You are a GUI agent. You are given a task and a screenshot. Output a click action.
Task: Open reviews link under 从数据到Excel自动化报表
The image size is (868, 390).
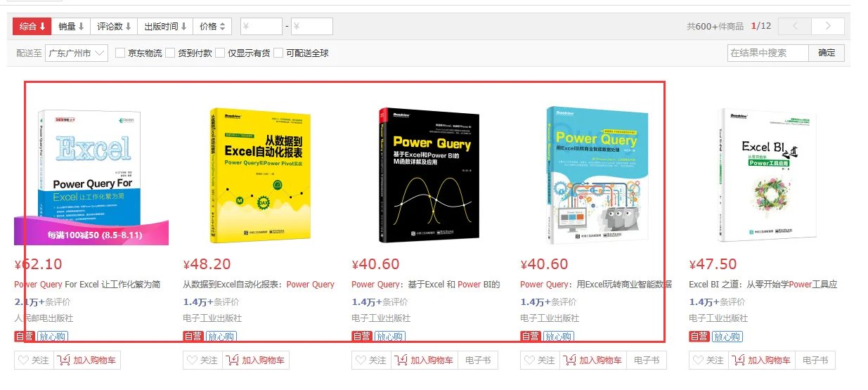pyautogui.click(x=211, y=301)
